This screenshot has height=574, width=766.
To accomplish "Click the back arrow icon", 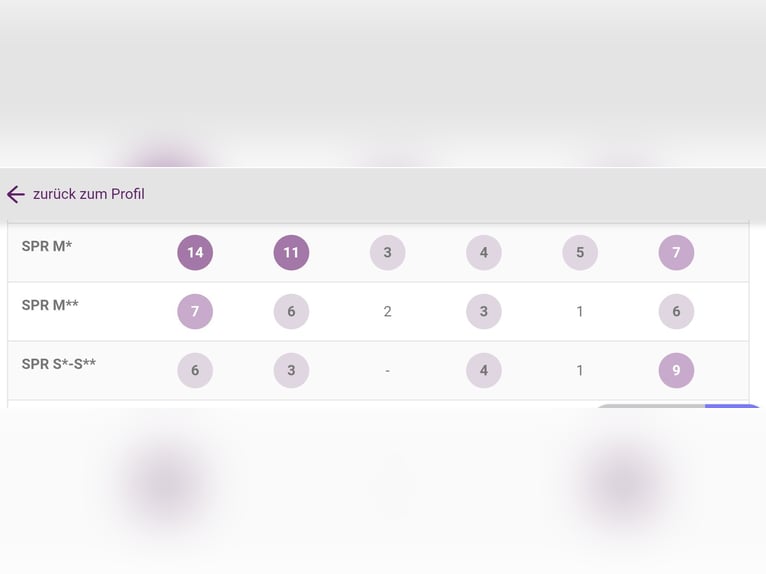I will coord(15,194).
